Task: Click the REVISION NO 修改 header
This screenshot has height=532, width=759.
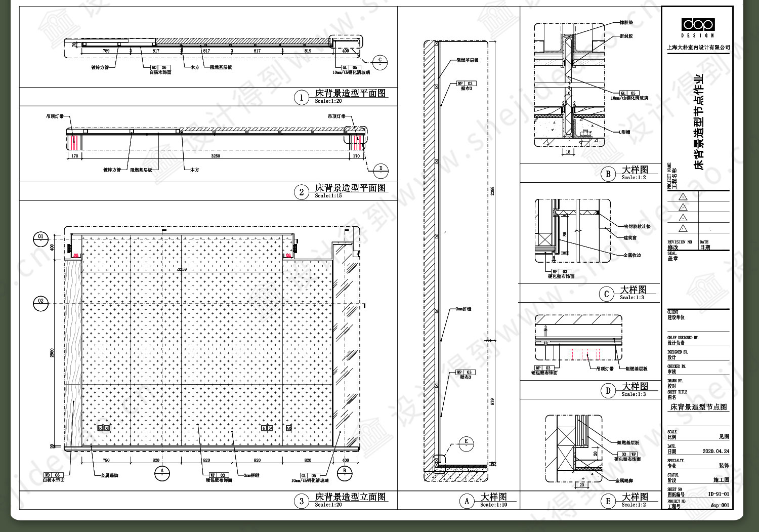Action: (x=680, y=245)
